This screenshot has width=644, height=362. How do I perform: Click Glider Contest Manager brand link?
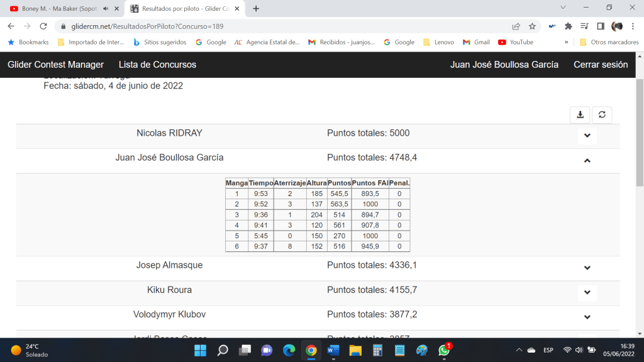55,65
